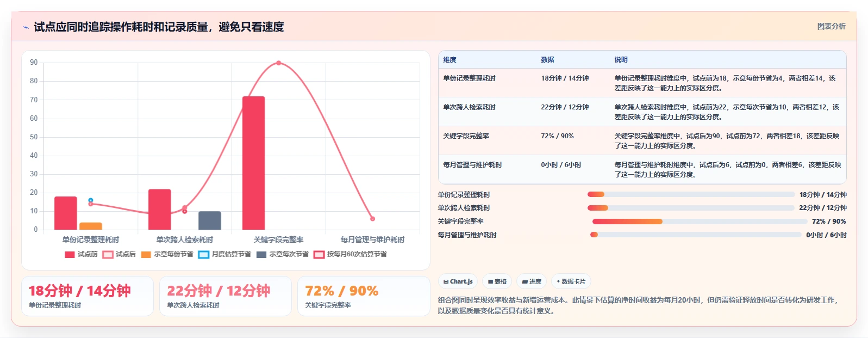The image size is (868, 338).
Task: Open the 72% / 90% KPI card
Action: [x=364, y=296]
